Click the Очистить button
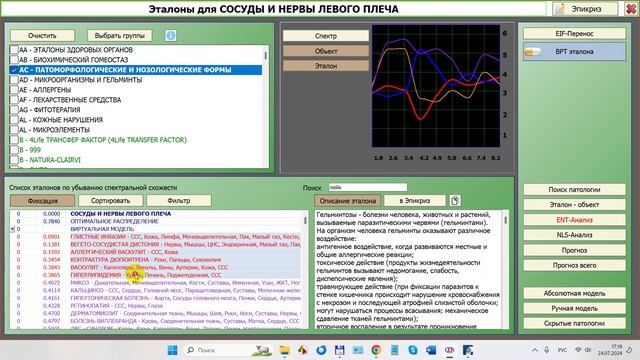The height and width of the screenshot is (360, 640). click(x=42, y=36)
